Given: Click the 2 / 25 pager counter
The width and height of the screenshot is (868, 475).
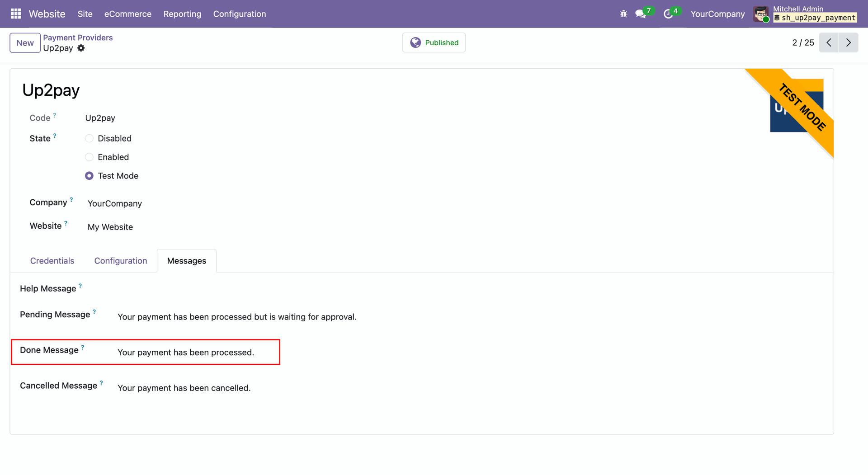Looking at the screenshot, I should (x=803, y=42).
